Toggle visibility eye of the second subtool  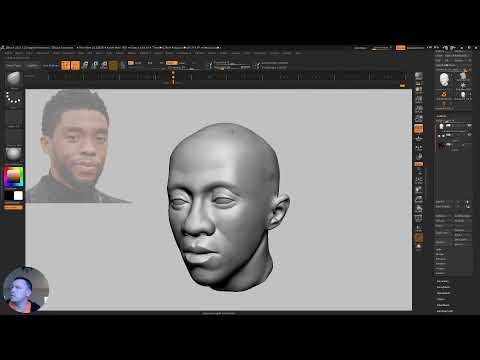[x=469, y=135]
